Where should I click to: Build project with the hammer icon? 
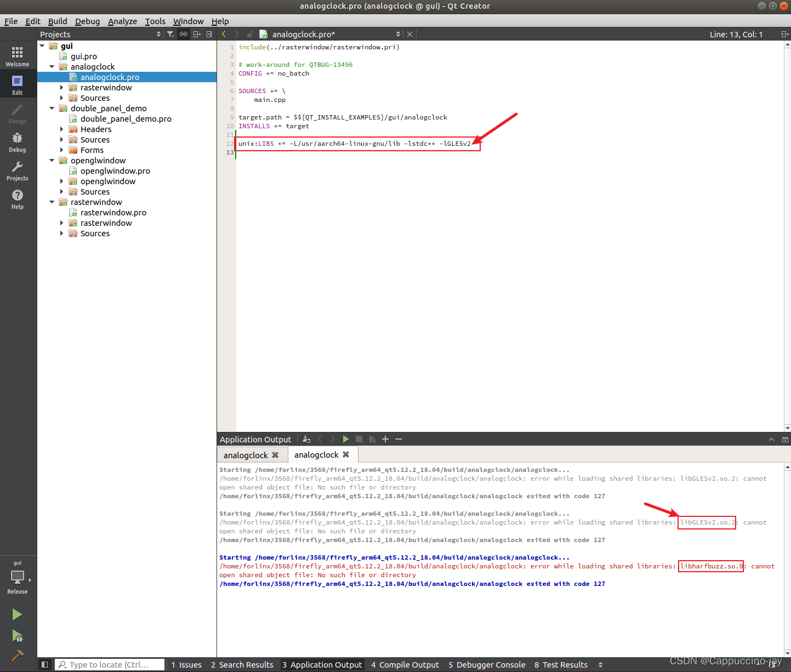[x=18, y=656]
